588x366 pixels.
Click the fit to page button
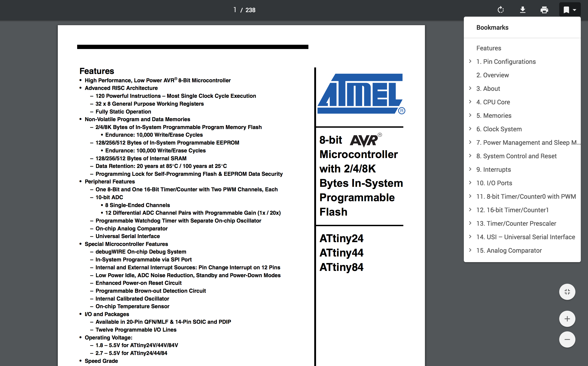click(567, 292)
